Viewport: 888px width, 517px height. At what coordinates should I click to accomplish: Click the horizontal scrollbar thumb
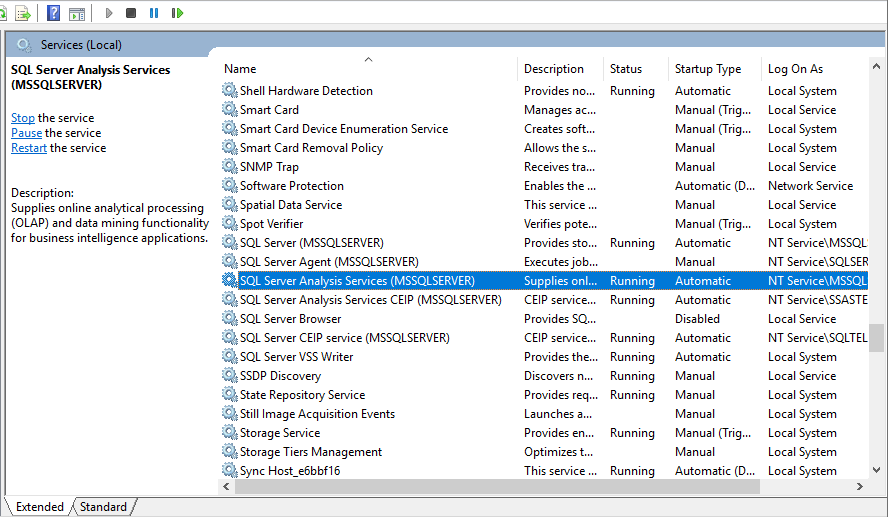497,486
